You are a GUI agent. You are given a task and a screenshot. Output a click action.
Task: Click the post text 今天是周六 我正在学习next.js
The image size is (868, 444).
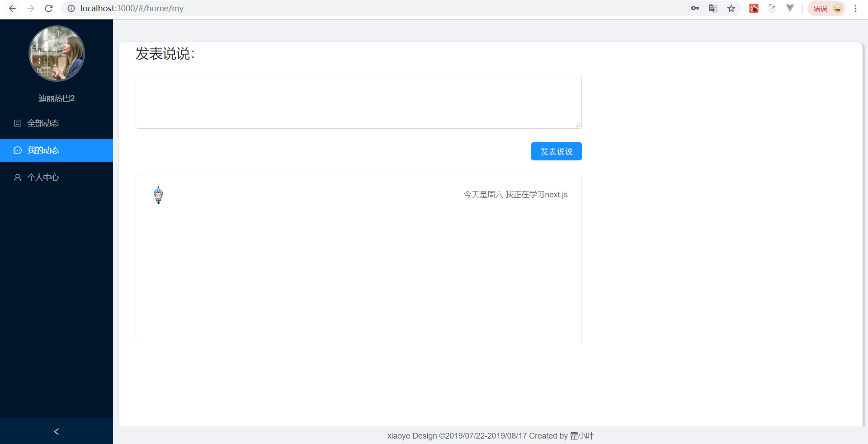point(515,195)
